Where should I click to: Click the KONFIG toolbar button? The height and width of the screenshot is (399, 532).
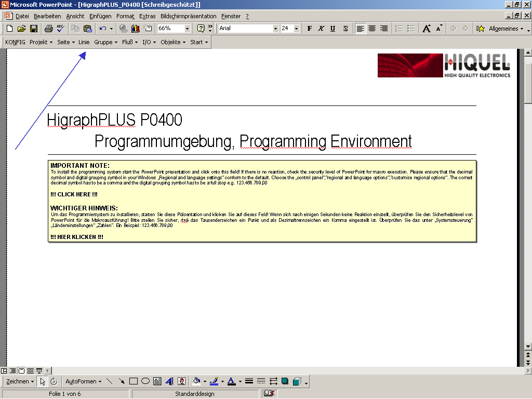tap(15, 42)
